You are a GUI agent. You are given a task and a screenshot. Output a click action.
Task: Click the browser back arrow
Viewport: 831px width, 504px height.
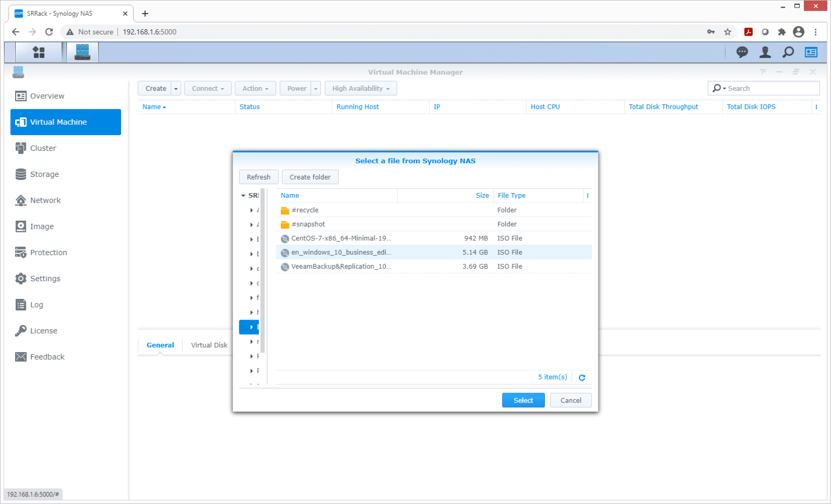pos(16,32)
